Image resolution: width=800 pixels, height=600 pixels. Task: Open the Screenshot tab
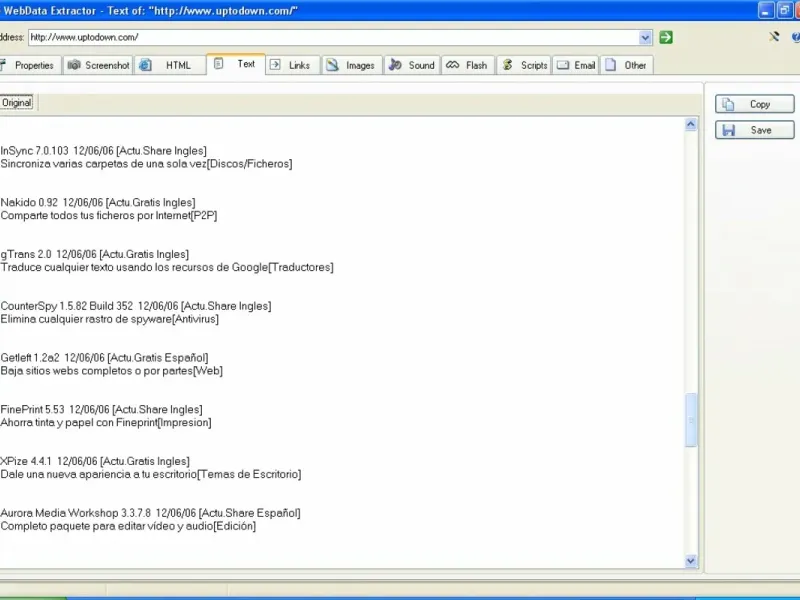point(98,65)
